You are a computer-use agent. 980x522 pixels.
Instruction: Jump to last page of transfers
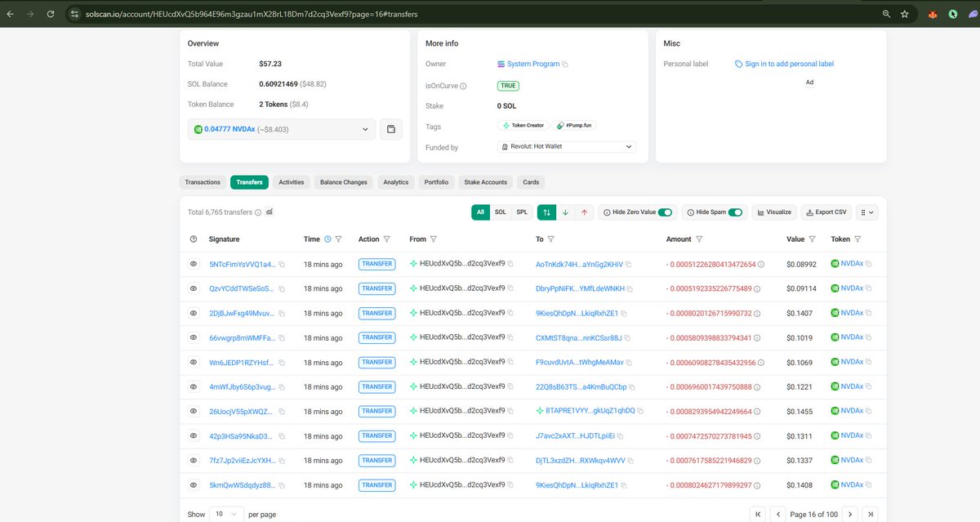pyautogui.click(x=871, y=514)
